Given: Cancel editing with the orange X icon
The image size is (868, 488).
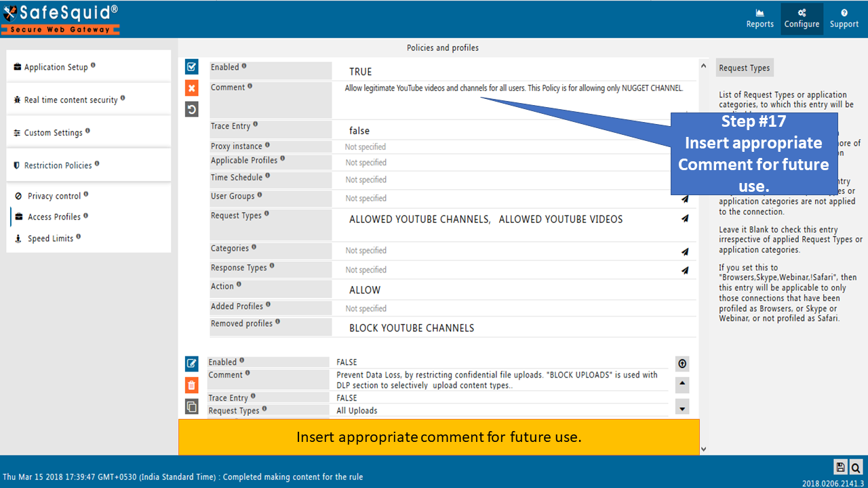Looking at the screenshot, I should coord(192,88).
